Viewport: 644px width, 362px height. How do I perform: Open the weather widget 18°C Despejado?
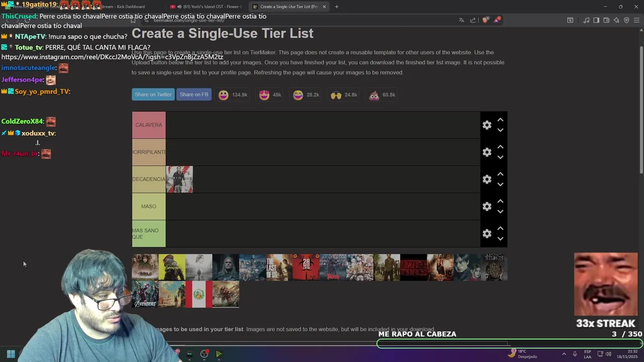click(x=522, y=354)
